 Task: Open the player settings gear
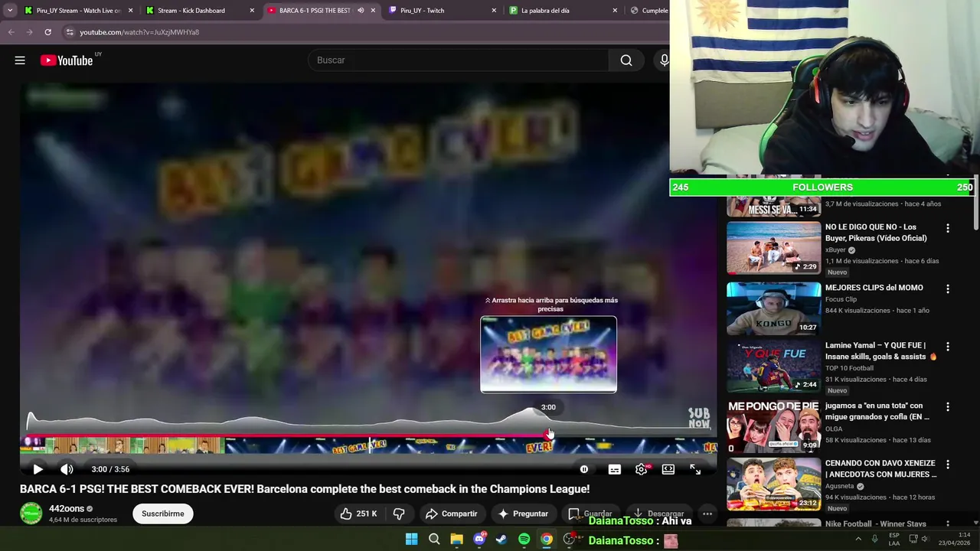[642, 469]
